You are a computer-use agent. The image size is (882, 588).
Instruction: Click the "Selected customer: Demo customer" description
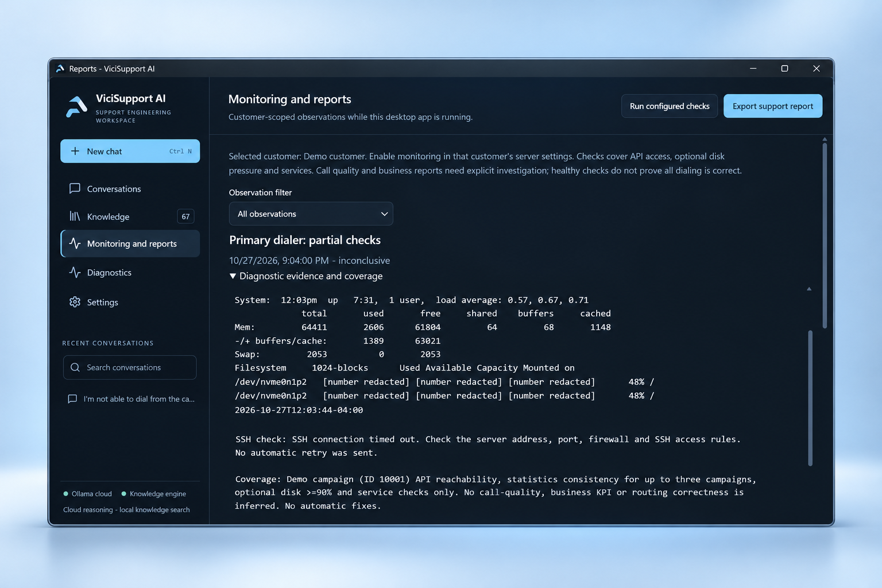click(x=485, y=163)
